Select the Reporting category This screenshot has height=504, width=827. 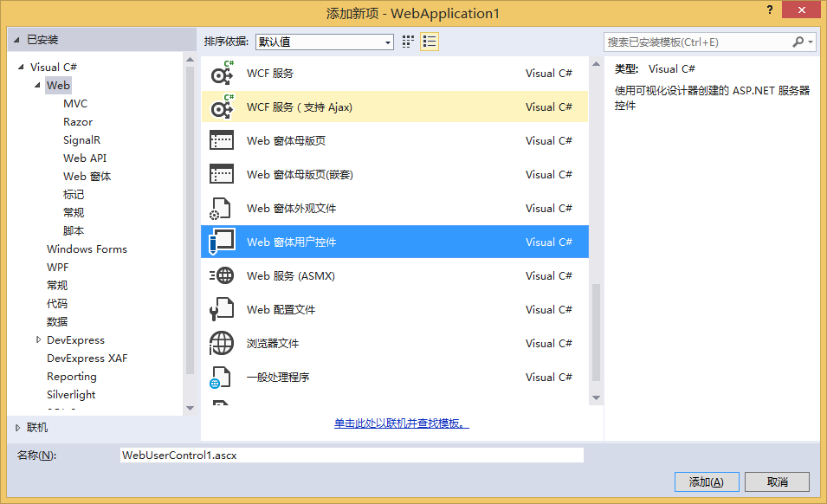72,377
